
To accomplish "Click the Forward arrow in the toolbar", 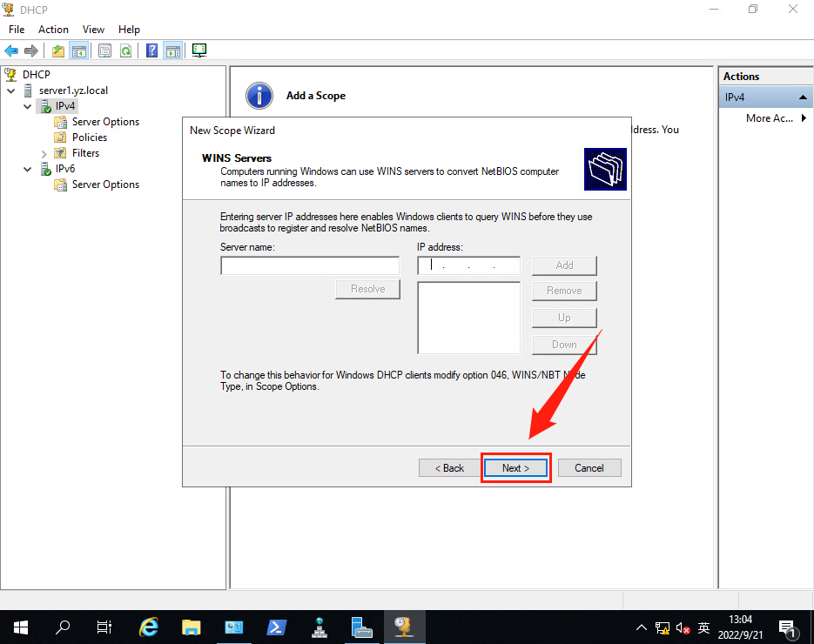I will pyautogui.click(x=31, y=50).
